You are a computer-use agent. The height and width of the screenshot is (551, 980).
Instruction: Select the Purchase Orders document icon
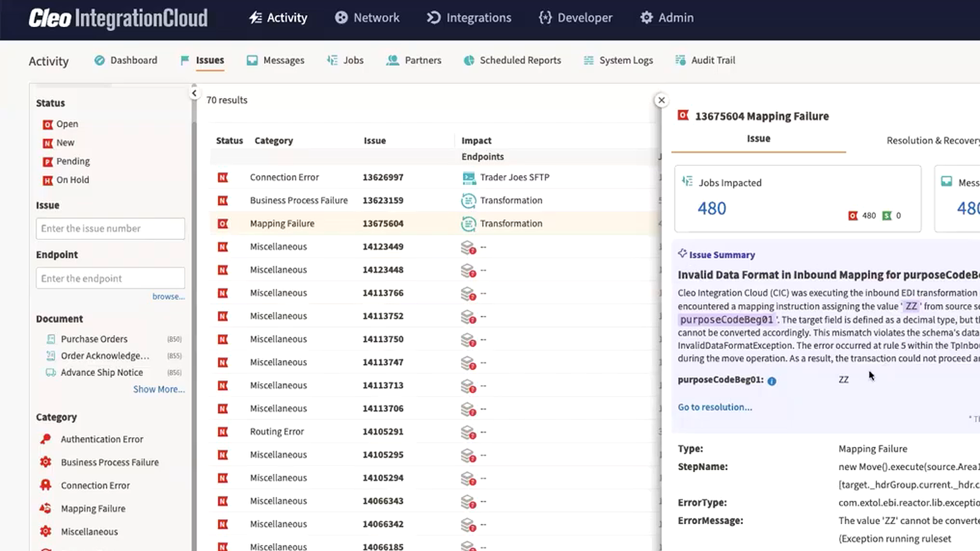coord(51,339)
